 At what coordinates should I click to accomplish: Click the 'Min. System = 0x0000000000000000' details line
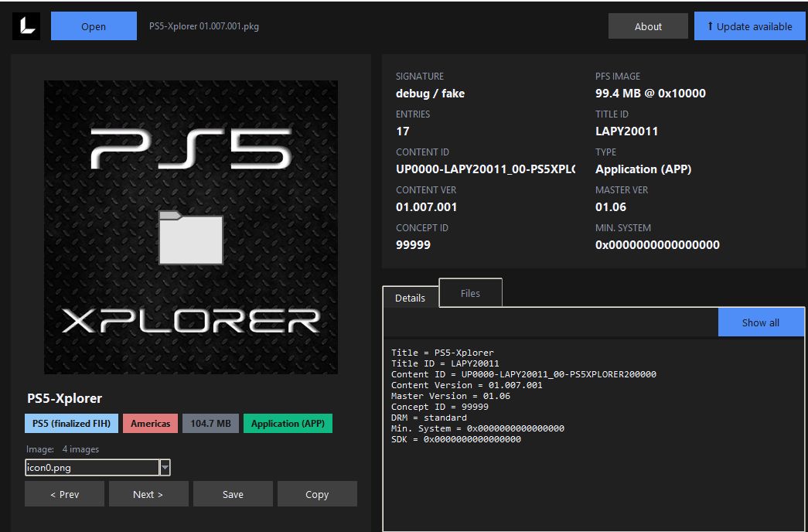(478, 428)
